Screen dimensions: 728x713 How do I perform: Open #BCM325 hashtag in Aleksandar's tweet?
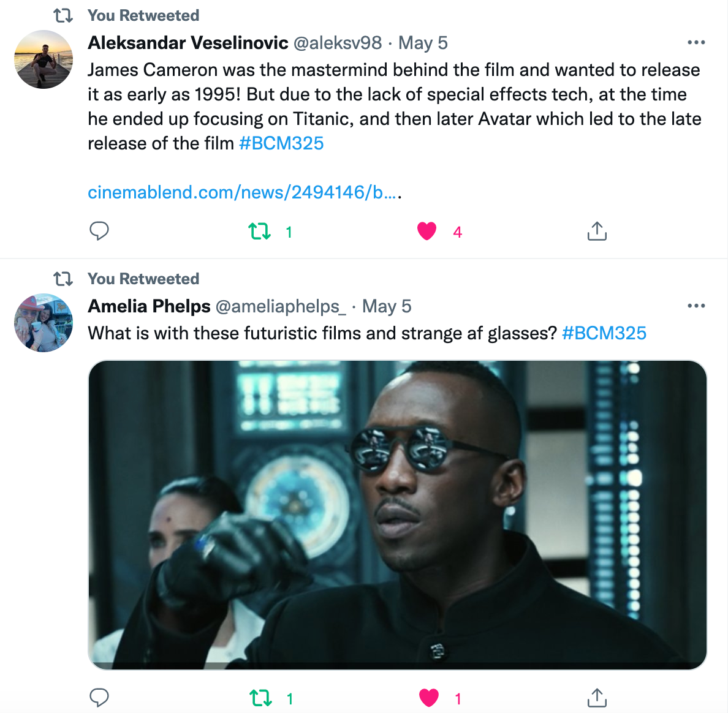coord(281,143)
